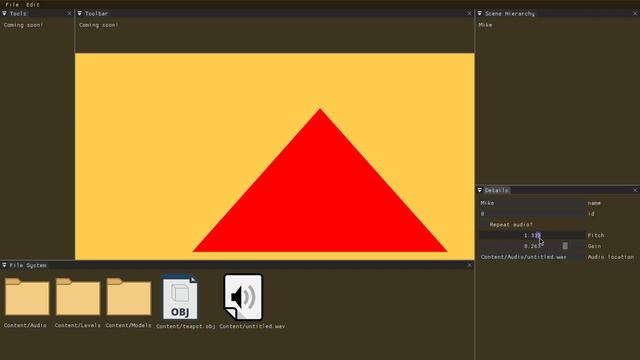Screen dimensions: 640x360
Task: Click 'Coming soon!' text in Tools panel
Action: point(24,25)
